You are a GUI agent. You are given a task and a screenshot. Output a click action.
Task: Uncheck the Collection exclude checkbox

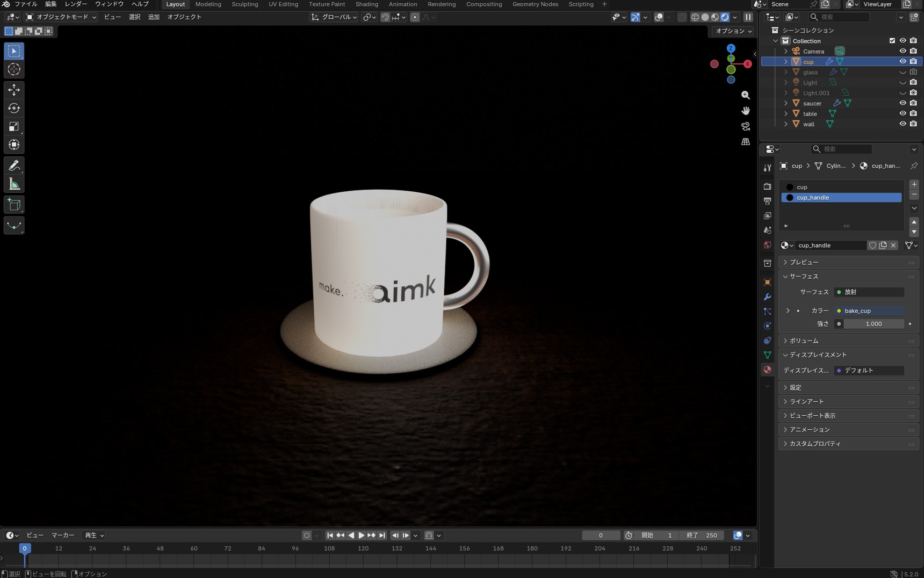coord(892,41)
